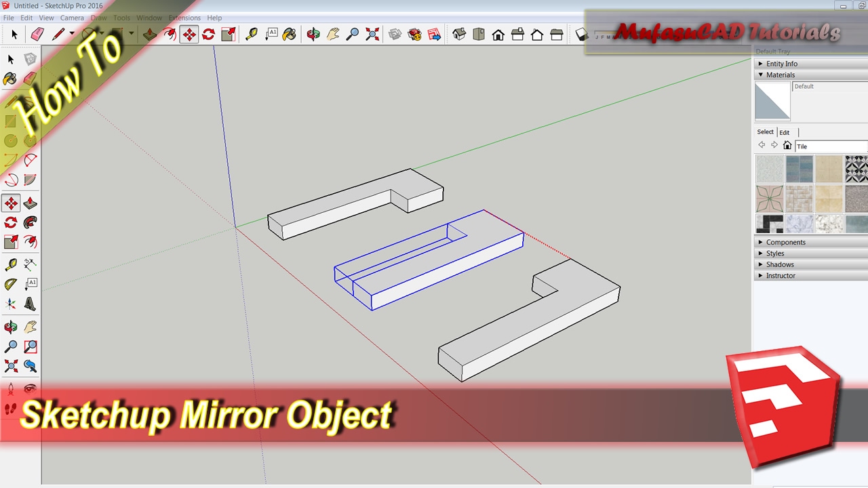Select the Pan hand tool in top toolbar
Image resolution: width=868 pixels, height=488 pixels.
[x=333, y=34]
